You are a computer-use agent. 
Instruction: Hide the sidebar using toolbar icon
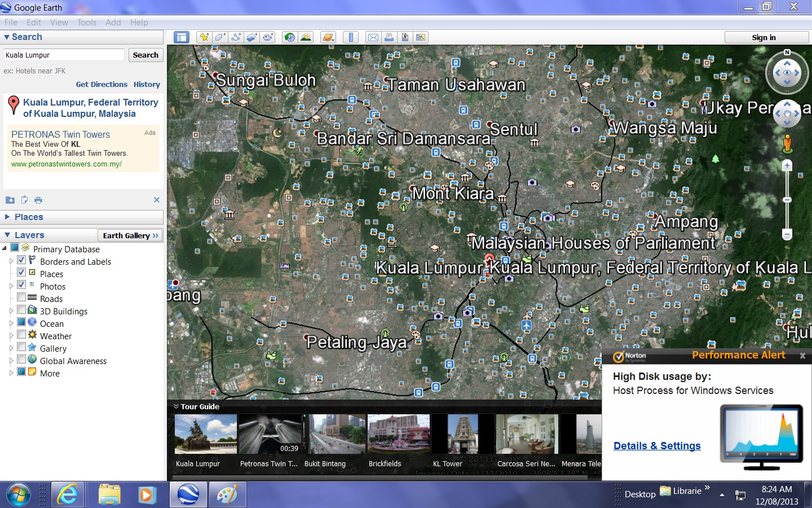(x=181, y=37)
